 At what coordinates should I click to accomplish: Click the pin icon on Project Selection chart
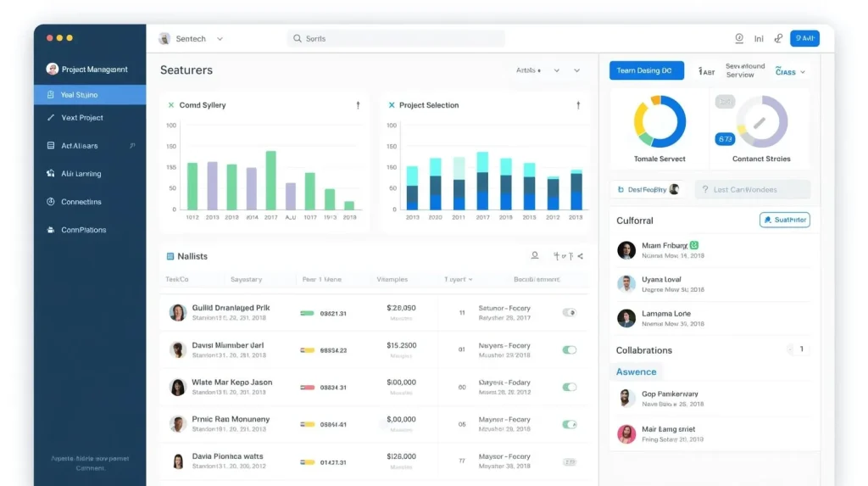(x=578, y=105)
